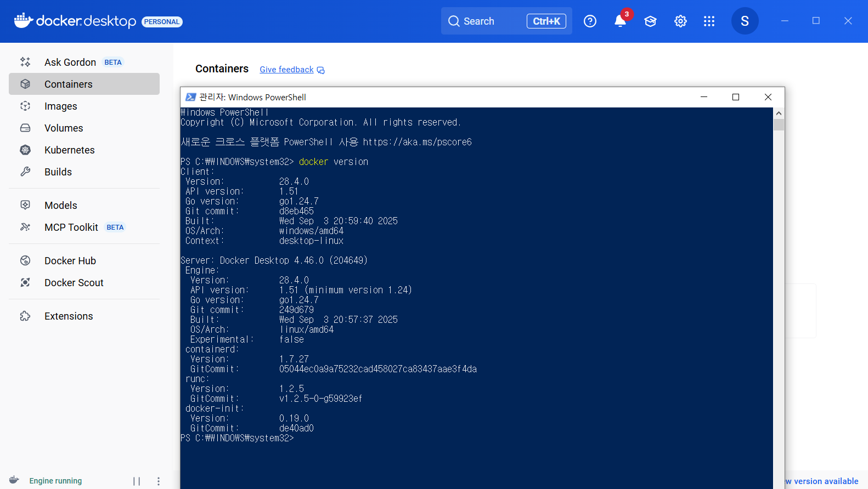
Task: Click the Volumes drive icon
Action: pyautogui.click(x=25, y=128)
